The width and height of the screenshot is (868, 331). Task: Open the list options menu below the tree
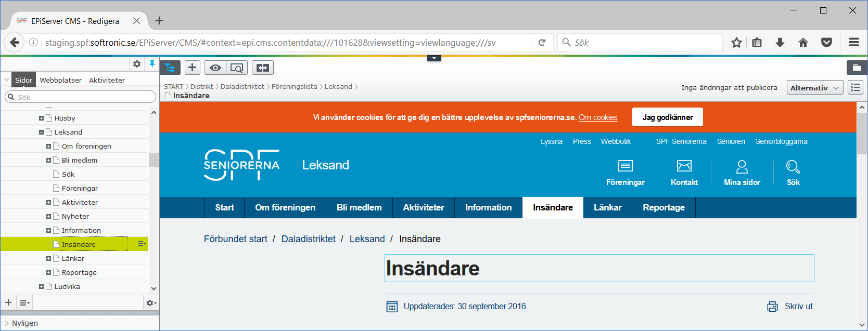(24, 302)
